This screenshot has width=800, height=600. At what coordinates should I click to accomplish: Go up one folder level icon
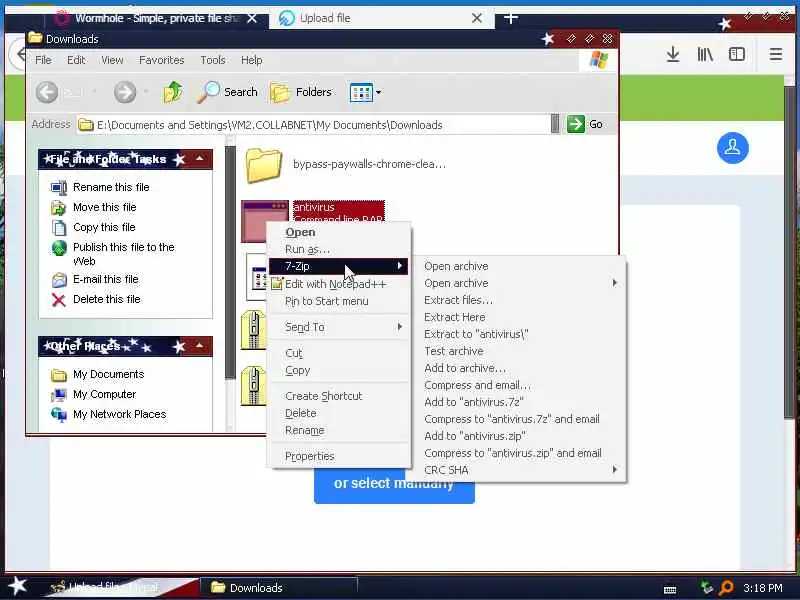click(173, 92)
